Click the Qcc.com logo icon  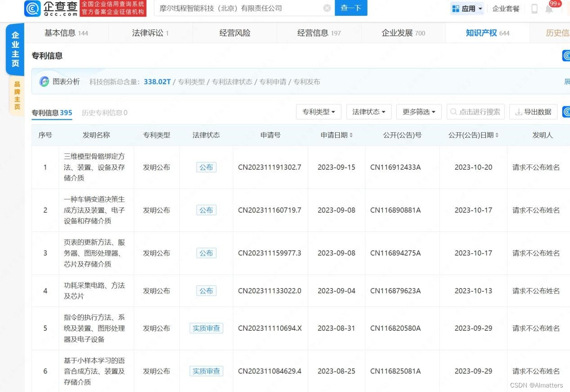32,9
